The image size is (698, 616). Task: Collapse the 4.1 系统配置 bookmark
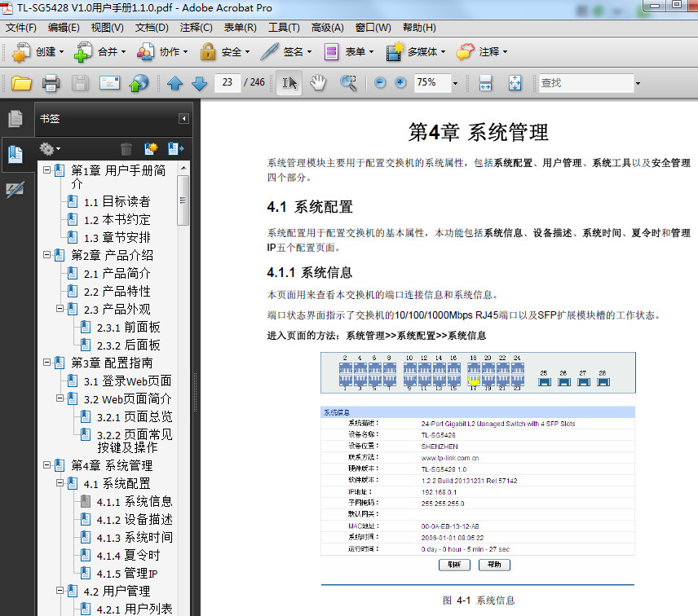coord(60,482)
